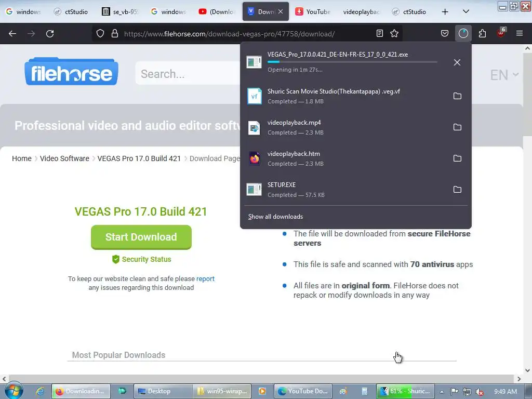Open the Windows Start menu
The width and height of the screenshot is (532, 399).
14,391
